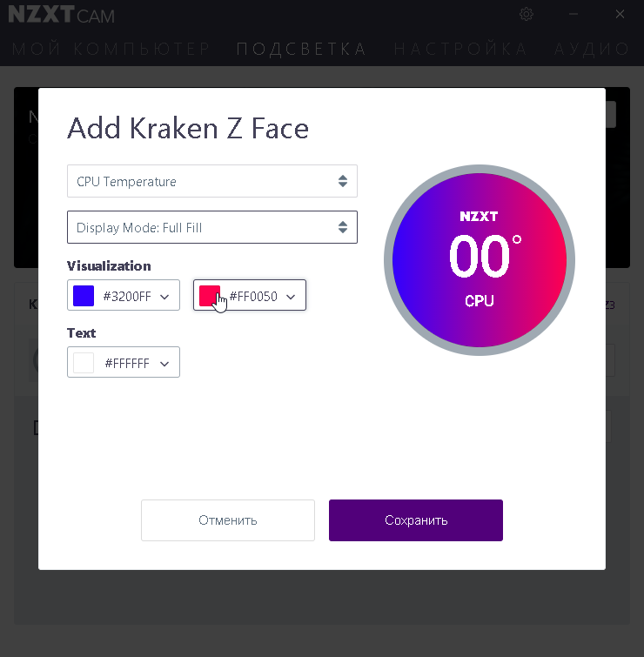
Task: Expand the chevron next to #FFFFFF
Action: 164,364
